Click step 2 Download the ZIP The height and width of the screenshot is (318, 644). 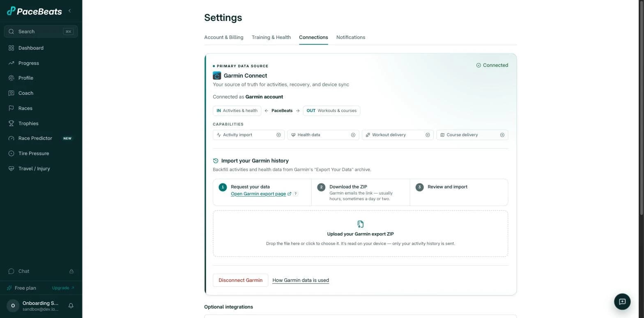click(361, 192)
